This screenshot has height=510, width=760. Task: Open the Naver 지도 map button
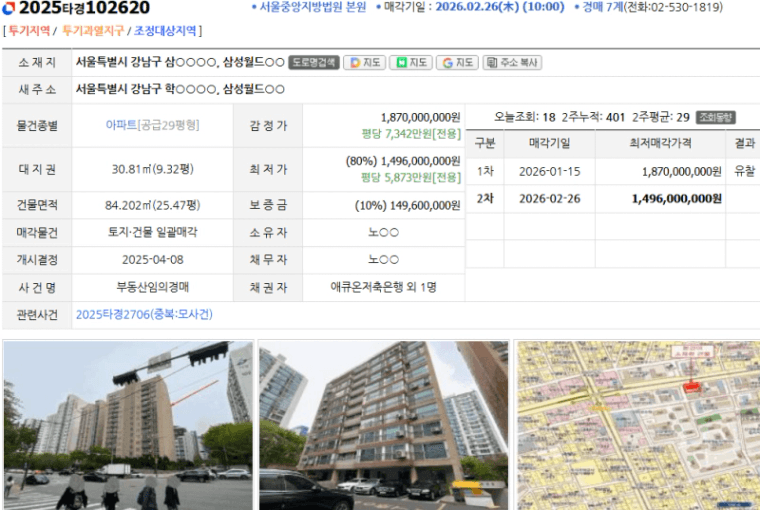tap(412, 62)
